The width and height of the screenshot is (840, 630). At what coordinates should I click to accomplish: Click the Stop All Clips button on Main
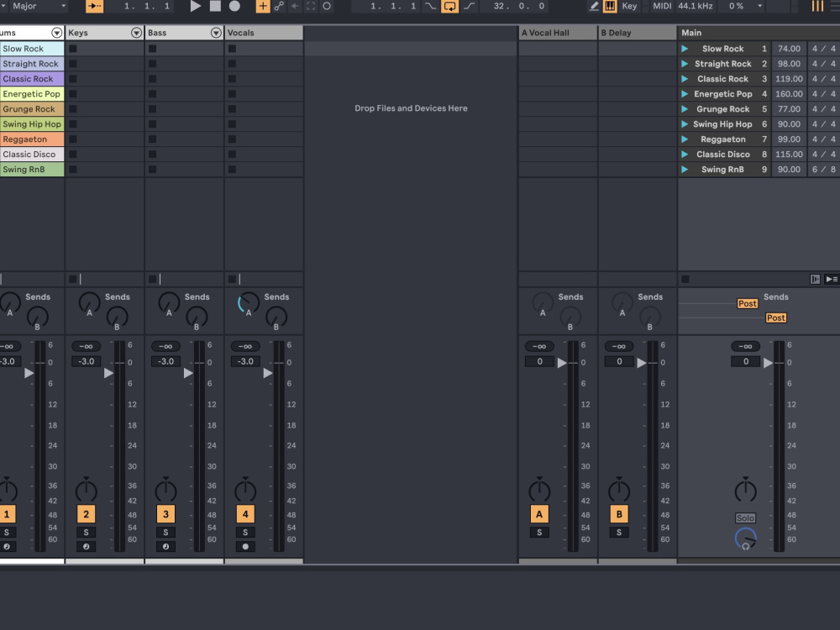click(x=685, y=279)
